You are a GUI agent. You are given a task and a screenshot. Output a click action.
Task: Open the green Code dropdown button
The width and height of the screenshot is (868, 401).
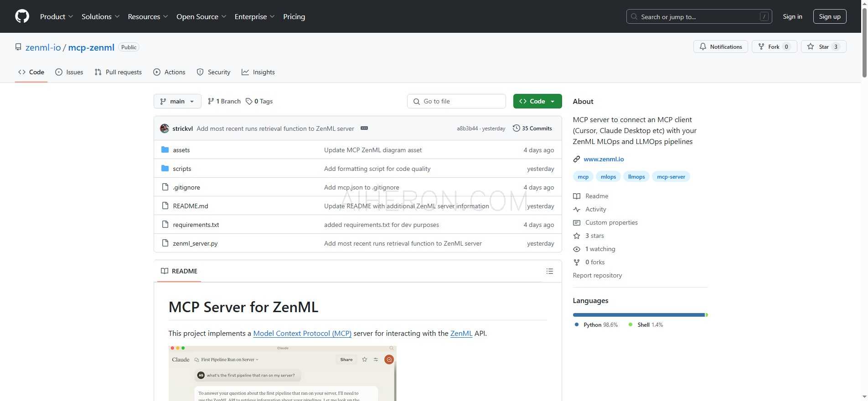click(537, 101)
